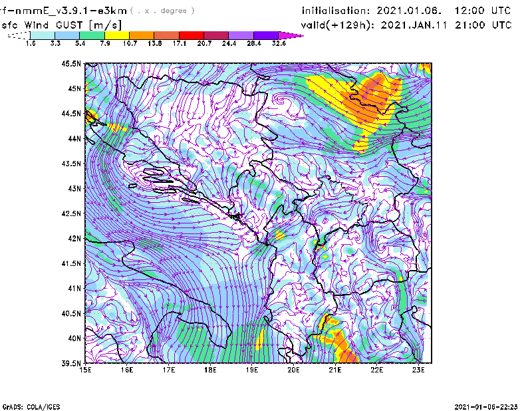Click the "44.5N" latitude label
532x411 pixels.
click(71, 113)
